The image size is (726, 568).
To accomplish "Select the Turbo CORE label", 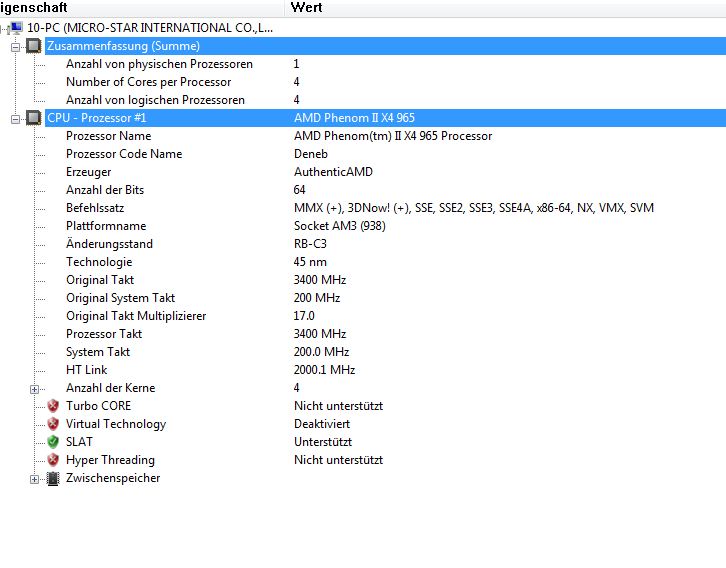I will tap(98, 406).
